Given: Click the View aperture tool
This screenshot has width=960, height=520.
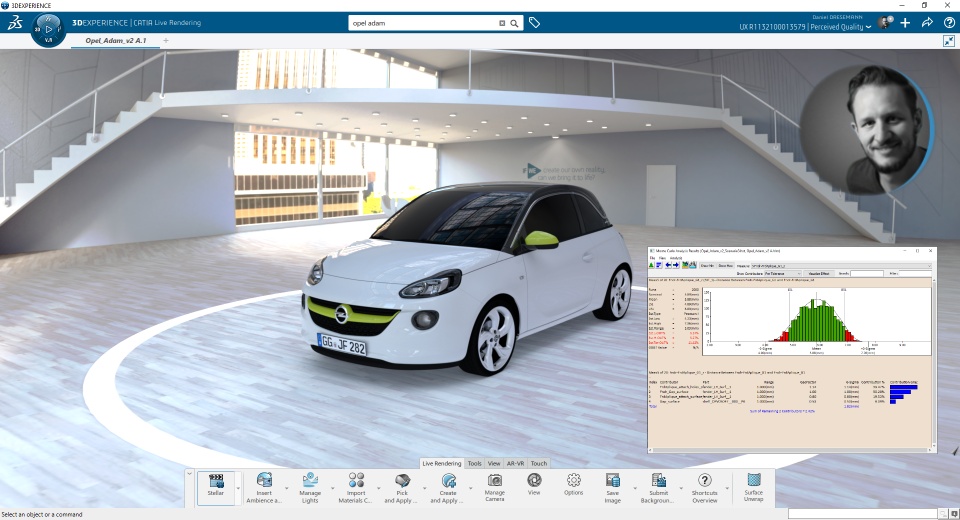Looking at the screenshot, I should [534, 484].
